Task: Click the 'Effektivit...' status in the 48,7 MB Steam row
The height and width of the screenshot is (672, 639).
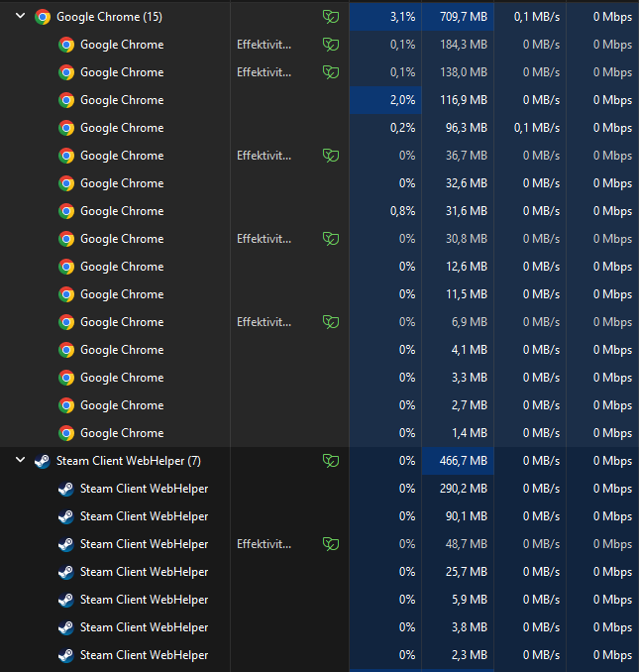Action: point(264,544)
